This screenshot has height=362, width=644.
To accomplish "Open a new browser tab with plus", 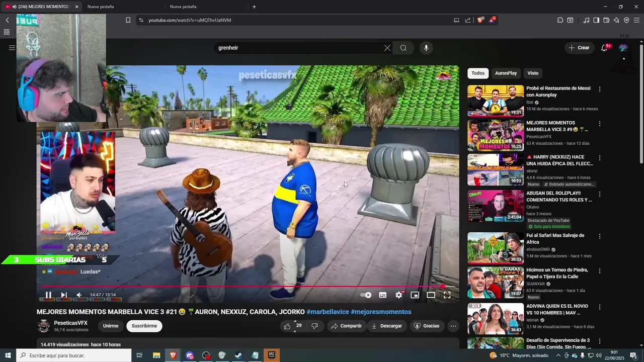I will tap(254, 7).
